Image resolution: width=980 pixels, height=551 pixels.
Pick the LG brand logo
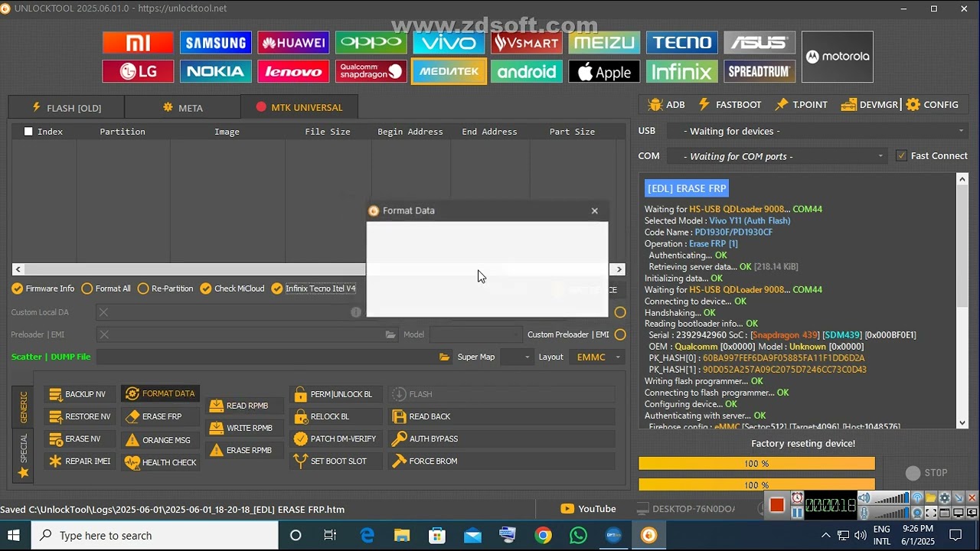pos(138,72)
